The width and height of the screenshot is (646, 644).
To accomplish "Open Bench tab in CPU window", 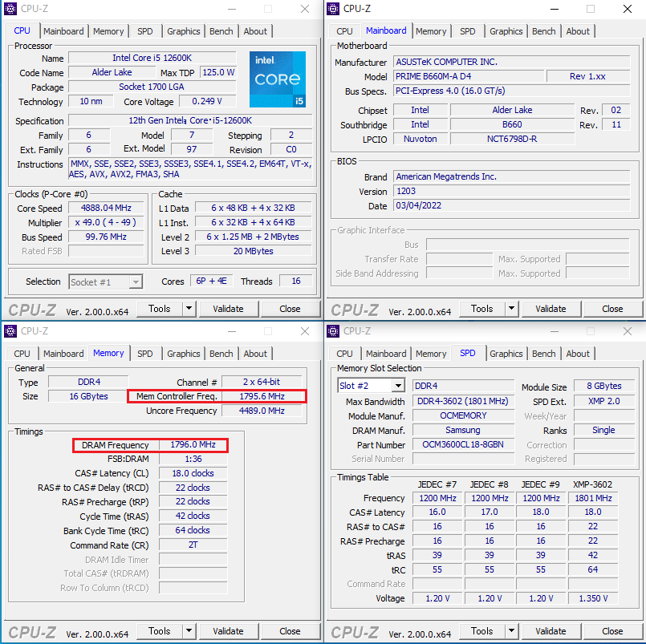I will click(221, 31).
